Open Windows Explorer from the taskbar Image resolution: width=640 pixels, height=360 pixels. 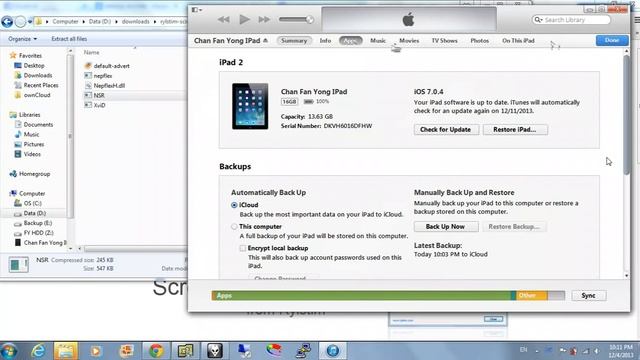pos(65,351)
